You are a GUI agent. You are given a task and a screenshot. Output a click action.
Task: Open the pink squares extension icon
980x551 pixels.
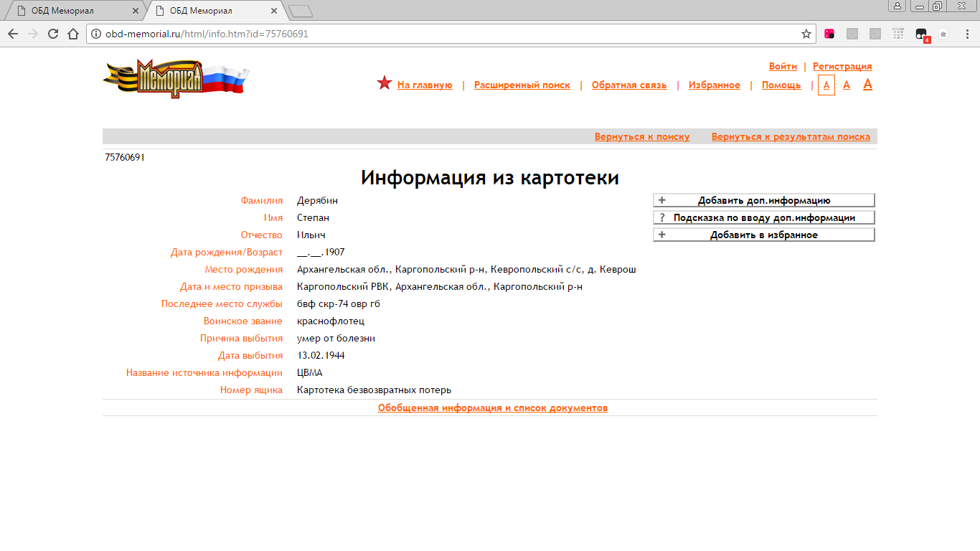pos(829,34)
